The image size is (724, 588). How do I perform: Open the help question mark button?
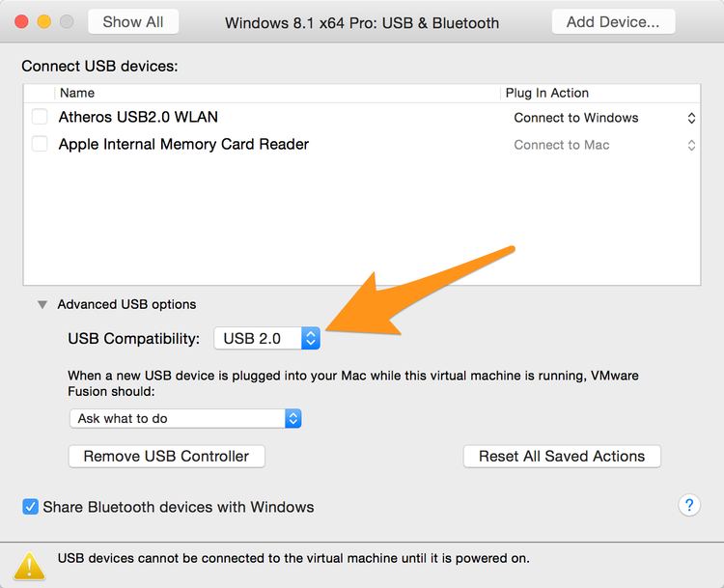tap(689, 505)
